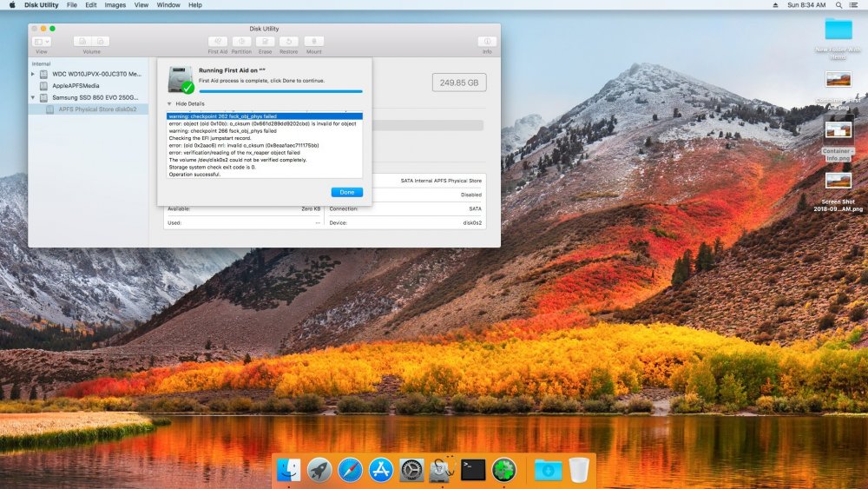Open App Store from the Dock
The height and width of the screenshot is (489, 868).
click(x=381, y=470)
